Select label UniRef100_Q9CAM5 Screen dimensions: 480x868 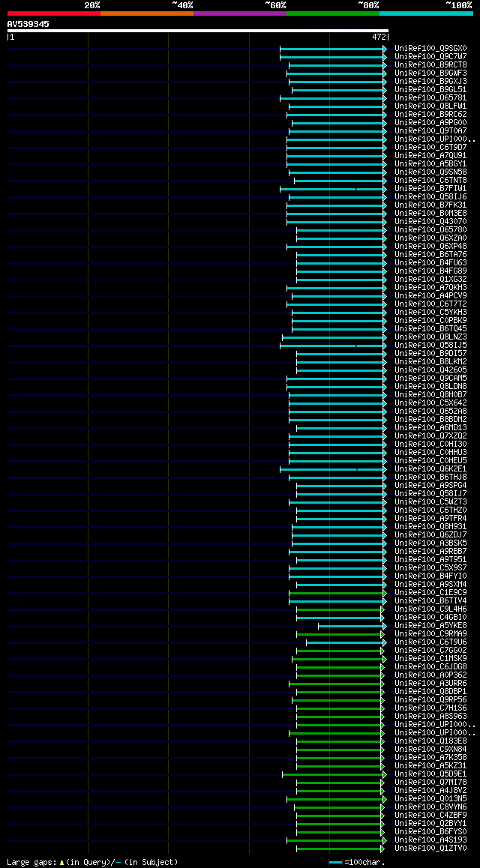point(430,378)
